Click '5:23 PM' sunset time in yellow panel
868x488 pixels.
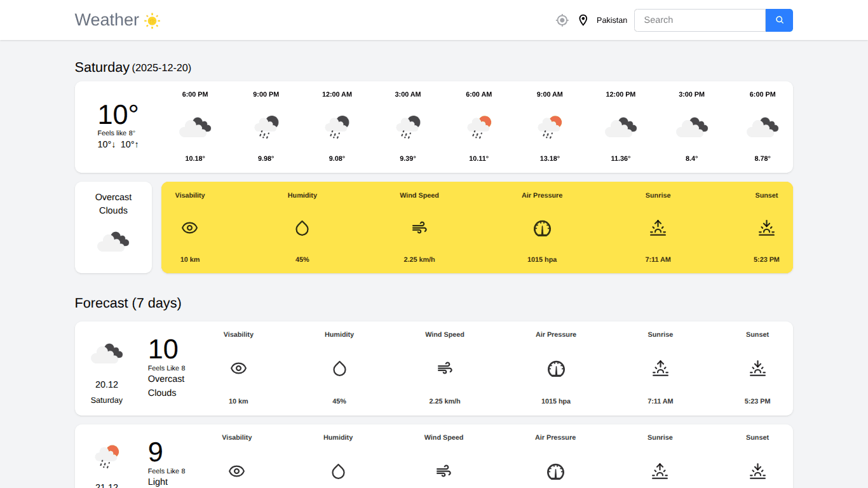click(766, 259)
